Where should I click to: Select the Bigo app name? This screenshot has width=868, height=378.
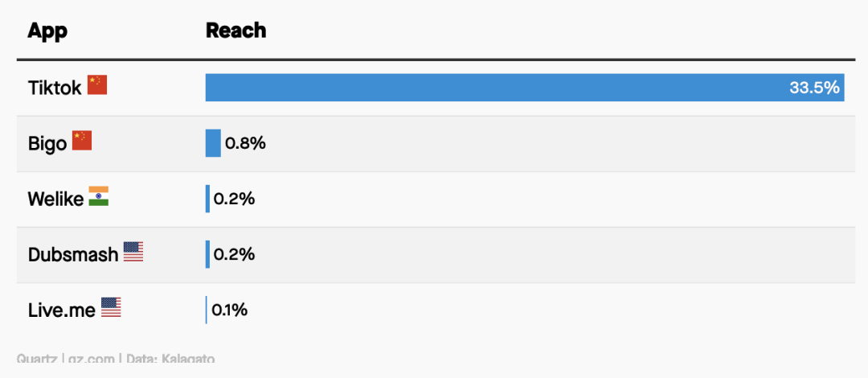tap(47, 143)
